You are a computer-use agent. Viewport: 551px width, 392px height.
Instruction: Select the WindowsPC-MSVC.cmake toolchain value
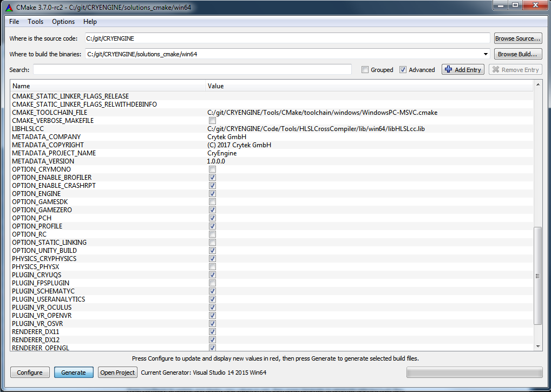click(x=322, y=113)
